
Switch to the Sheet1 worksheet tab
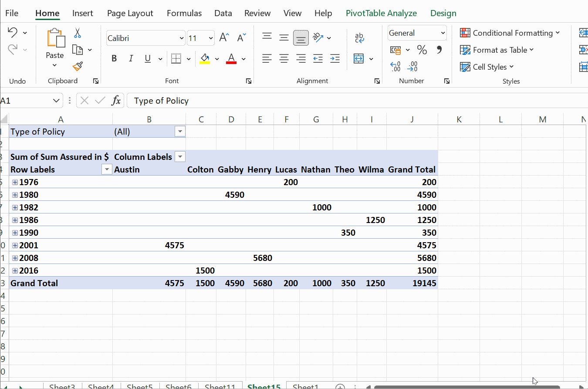click(x=305, y=386)
